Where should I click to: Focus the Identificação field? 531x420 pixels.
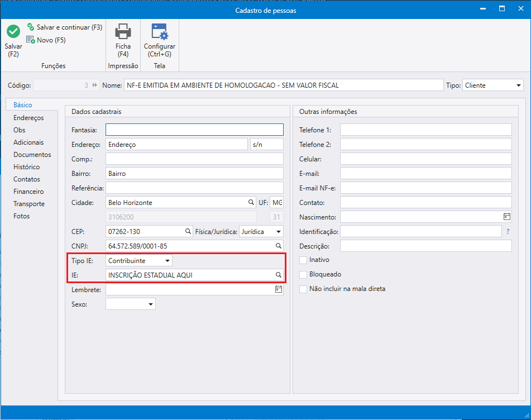click(x=421, y=232)
